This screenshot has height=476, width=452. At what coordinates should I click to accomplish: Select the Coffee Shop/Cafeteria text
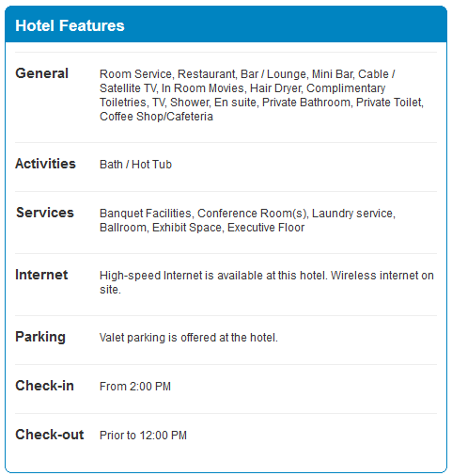(x=156, y=117)
